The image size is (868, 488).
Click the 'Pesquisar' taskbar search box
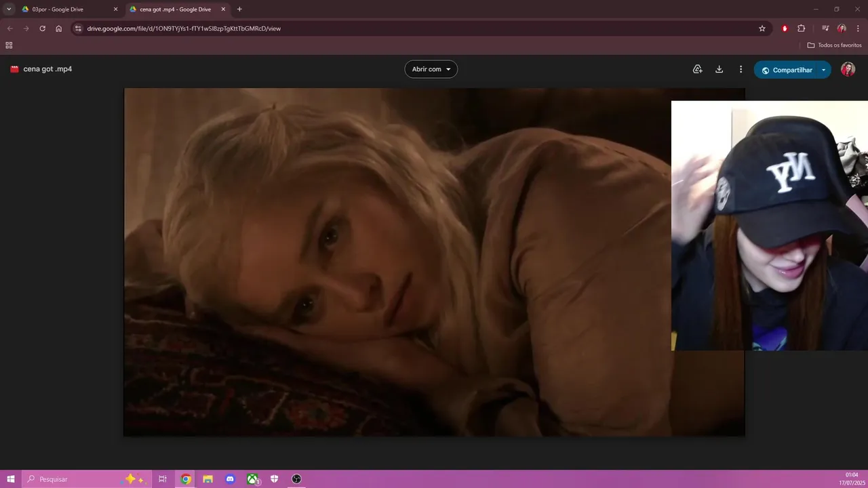coord(85,479)
